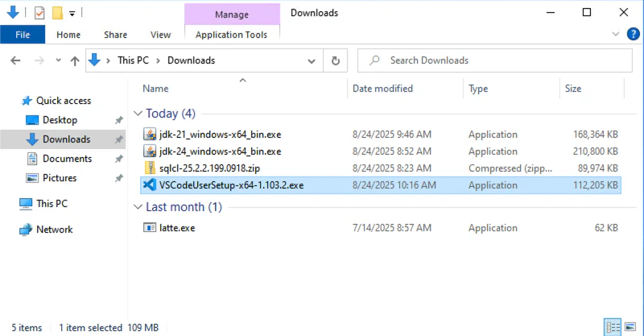Open Pictures in the navigation pane
Viewport: 644px width, 336px height.
coord(60,178)
